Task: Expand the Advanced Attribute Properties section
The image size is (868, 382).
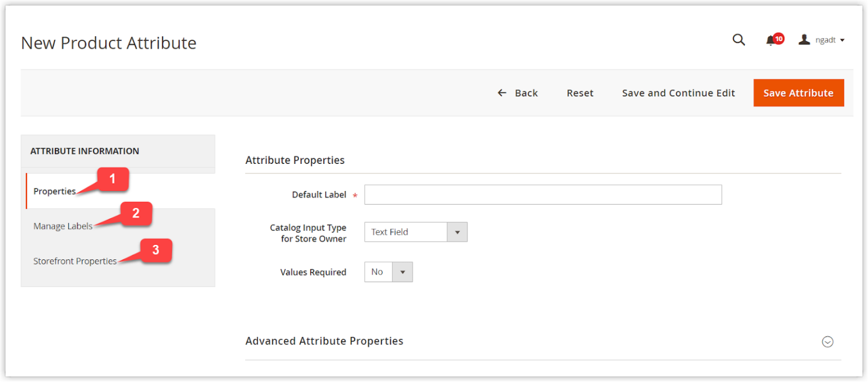Action: pyautogui.click(x=827, y=341)
